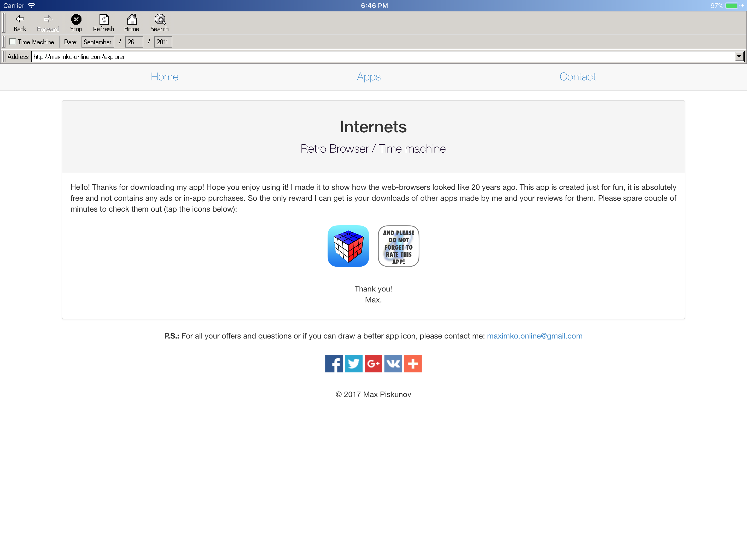The height and width of the screenshot is (560, 747).
Task: Open the Rubik's cube app icon
Action: (x=348, y=246)
